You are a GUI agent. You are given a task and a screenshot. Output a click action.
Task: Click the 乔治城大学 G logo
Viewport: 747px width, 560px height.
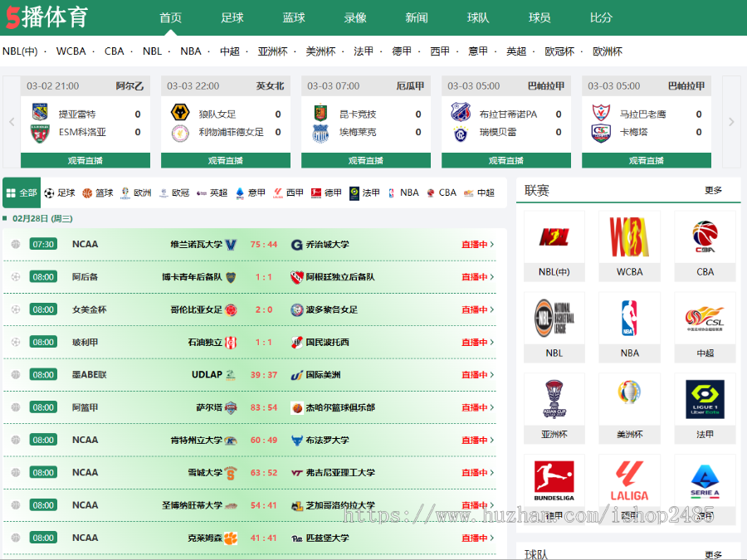[296, 245]
